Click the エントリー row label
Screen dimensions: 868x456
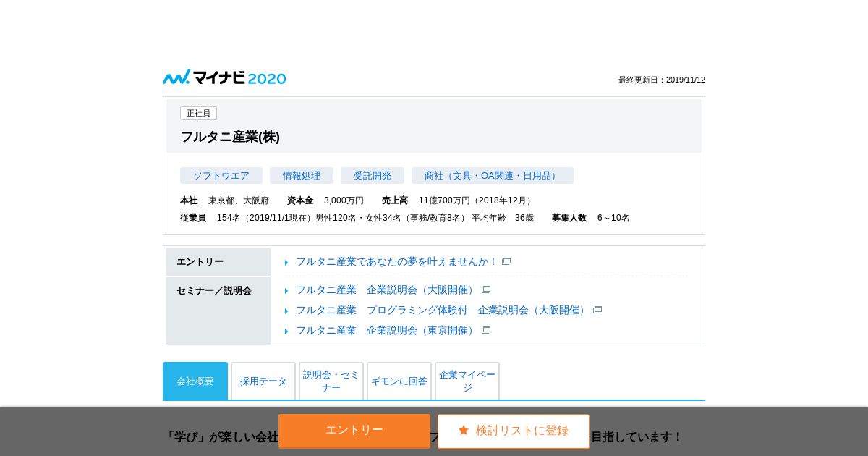(218, 262)
